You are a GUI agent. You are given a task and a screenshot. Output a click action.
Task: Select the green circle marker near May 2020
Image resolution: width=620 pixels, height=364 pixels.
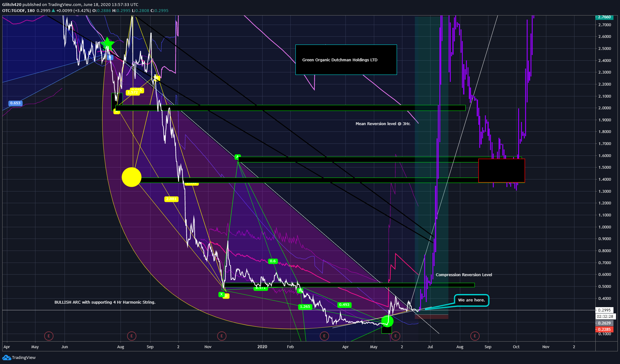[x=387, y=321]
